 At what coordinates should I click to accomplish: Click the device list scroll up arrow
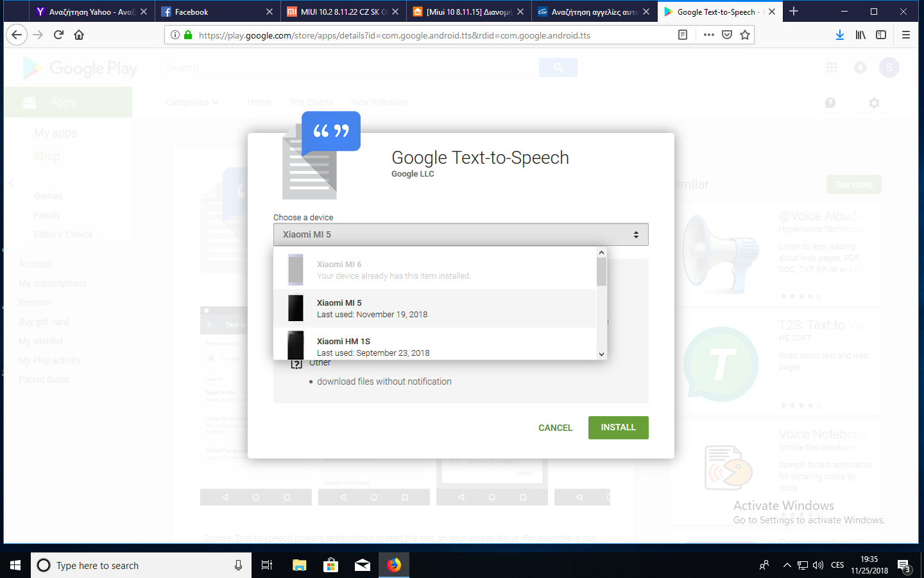[601, 252]
